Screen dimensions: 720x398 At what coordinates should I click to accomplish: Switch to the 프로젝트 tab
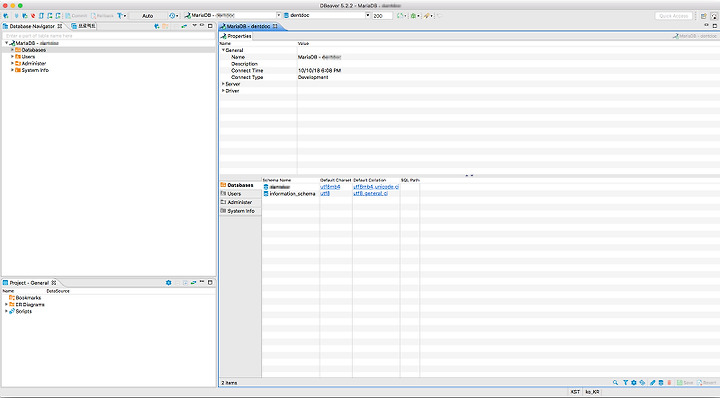pos(84,26)
